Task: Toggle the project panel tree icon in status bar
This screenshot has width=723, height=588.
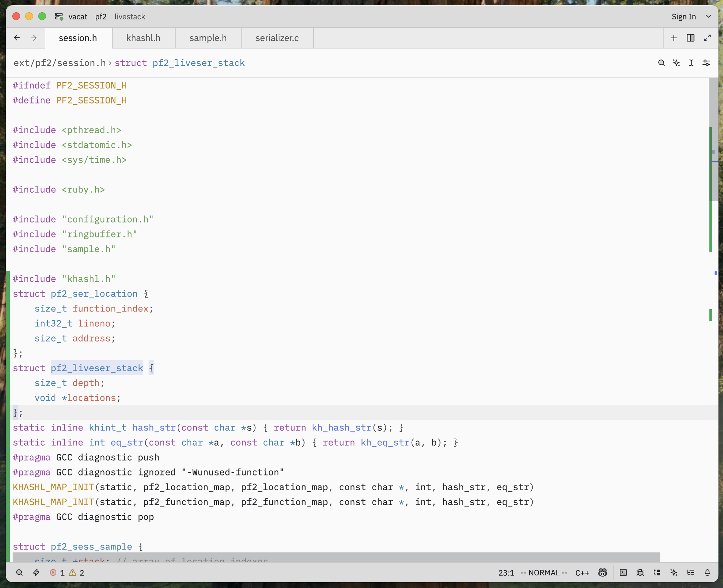Action: point(657,573)
